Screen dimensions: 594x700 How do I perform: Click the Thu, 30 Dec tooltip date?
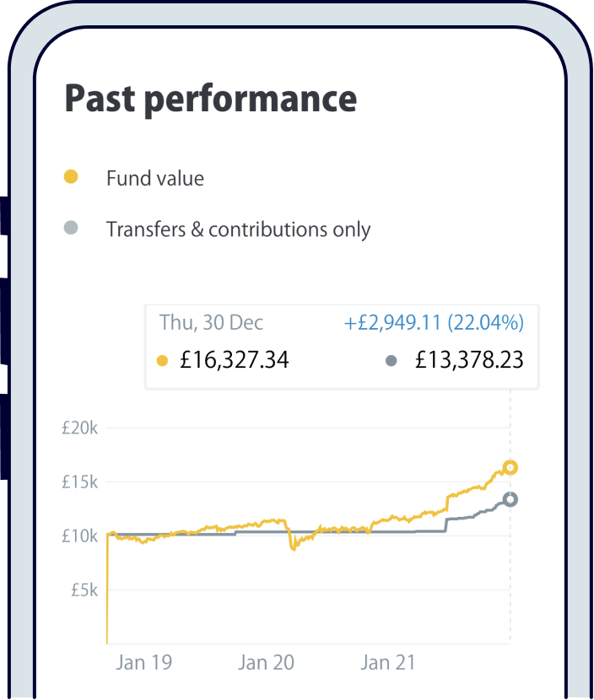pos(211,322)
